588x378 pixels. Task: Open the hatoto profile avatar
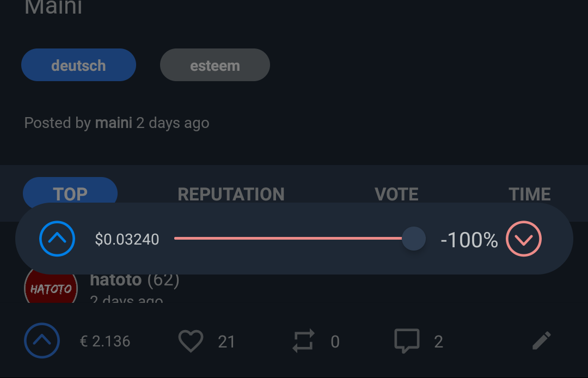coord(51,288)
